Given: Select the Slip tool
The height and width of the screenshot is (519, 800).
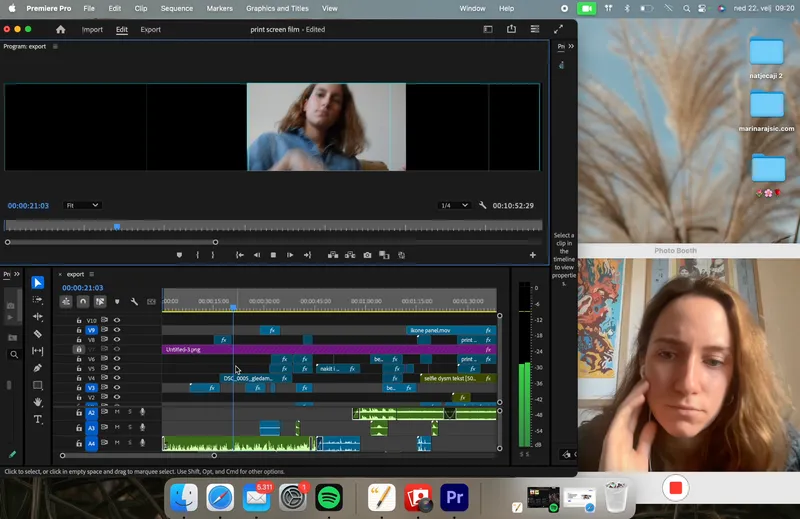Looking at the screenshot, I should click(37, 351).
